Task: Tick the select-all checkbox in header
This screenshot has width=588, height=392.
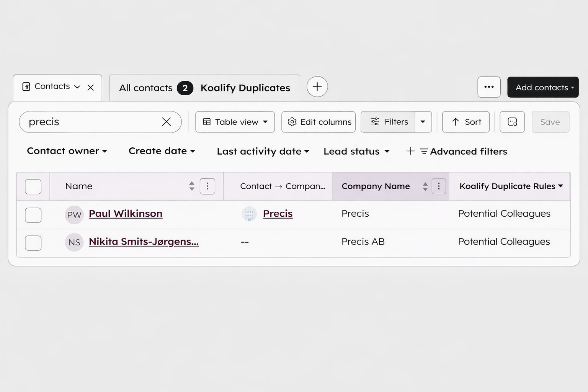Action: 33,186
